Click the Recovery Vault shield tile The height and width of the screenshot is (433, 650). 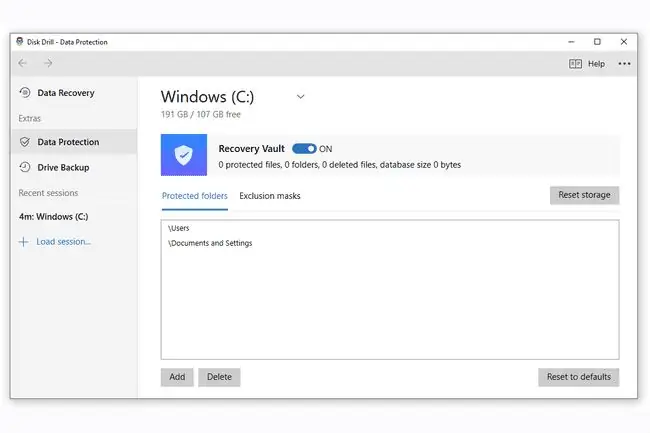(184, 155)
